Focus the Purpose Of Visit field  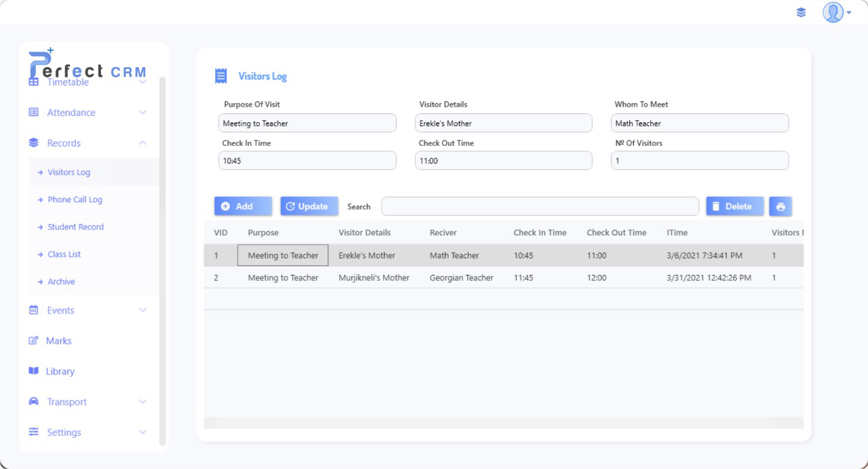(307, 123)
